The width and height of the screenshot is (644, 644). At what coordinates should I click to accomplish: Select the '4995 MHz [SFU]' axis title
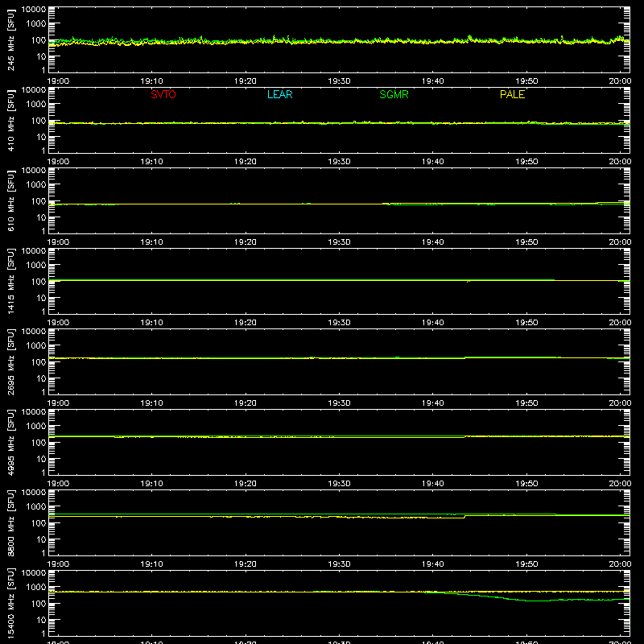coord(11,442)
